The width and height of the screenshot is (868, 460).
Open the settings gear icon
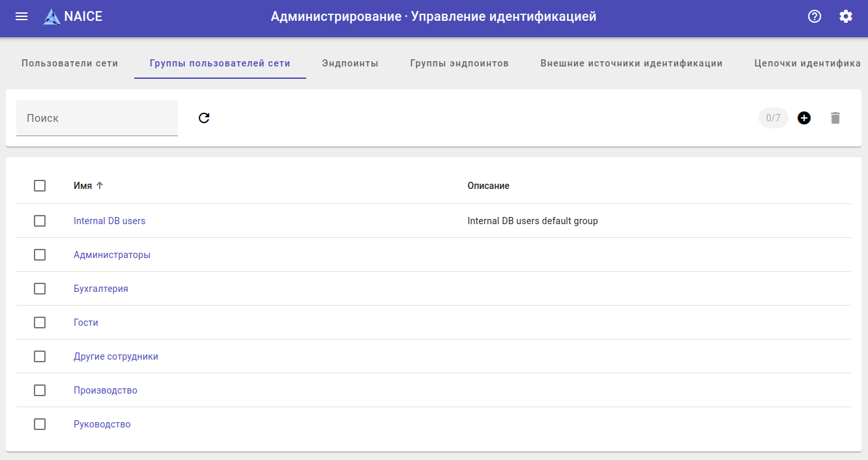(846, 16)
